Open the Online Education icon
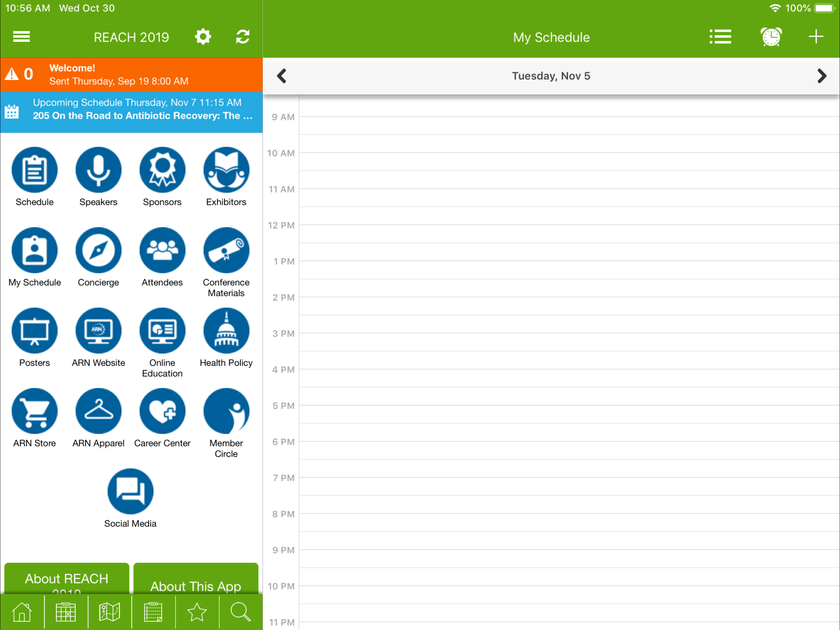The height and width of the screenshot is (630, 840). [163, 331]
